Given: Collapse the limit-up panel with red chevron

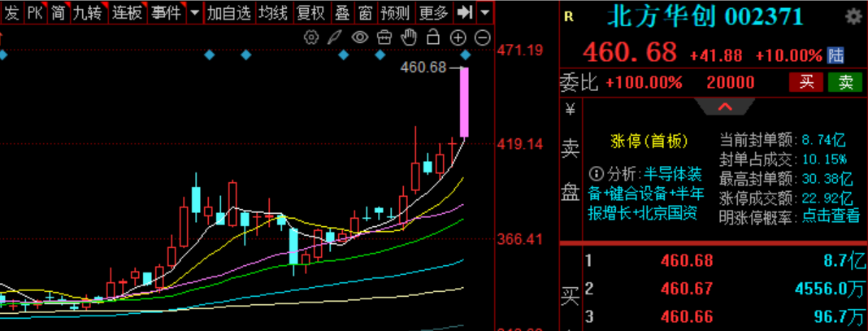Looking at the screenshot, I should pos(725,107).
